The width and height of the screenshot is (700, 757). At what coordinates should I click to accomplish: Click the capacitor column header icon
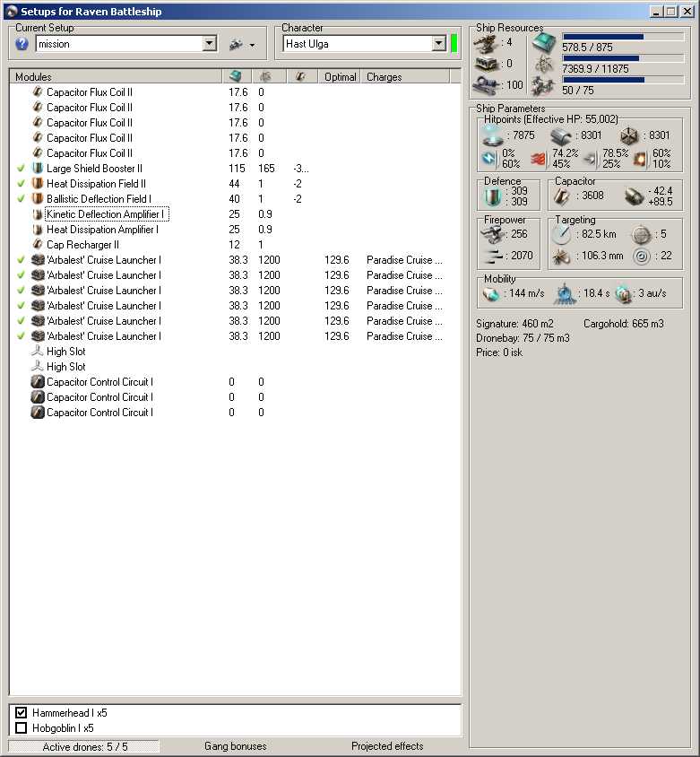tap(300, 76)
